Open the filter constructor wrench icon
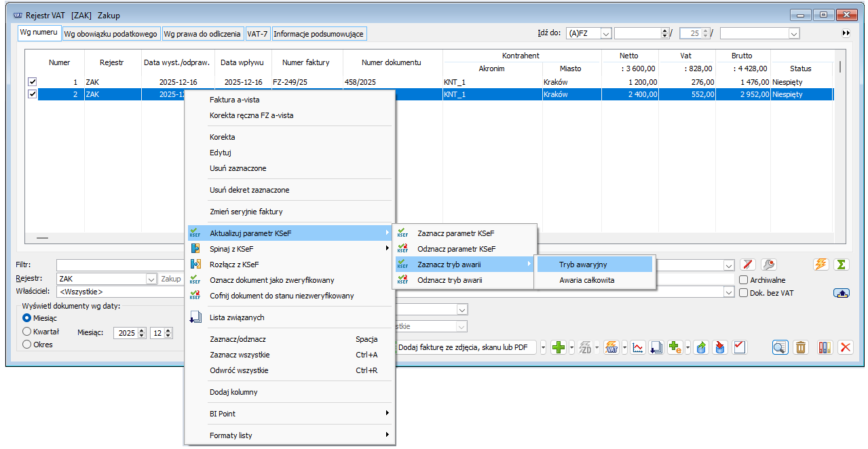868x449 pixels. (x=768, y=265)
